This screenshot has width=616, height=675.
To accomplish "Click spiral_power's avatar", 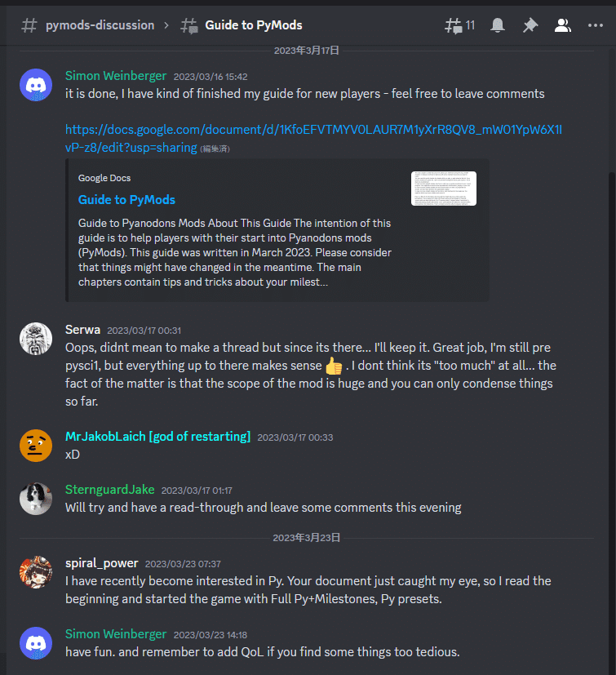I will pyautogui.click(x=36, y=572).
